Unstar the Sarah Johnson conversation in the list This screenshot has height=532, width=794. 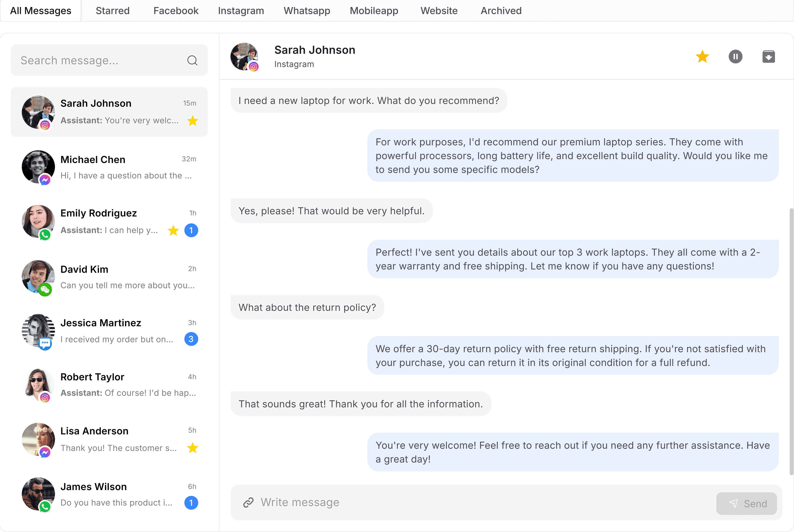[193, 120]
